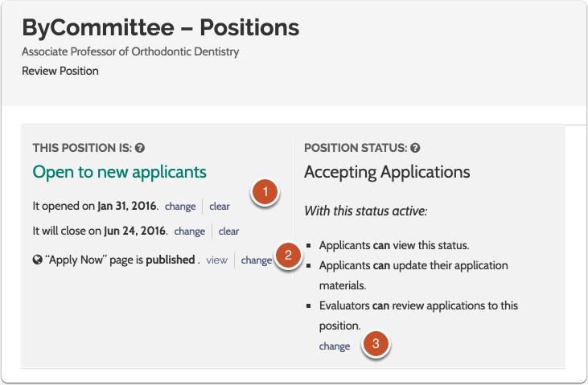Open help icon beside 'This Position Is'
588x385 pixels.
tap(140, 148)
